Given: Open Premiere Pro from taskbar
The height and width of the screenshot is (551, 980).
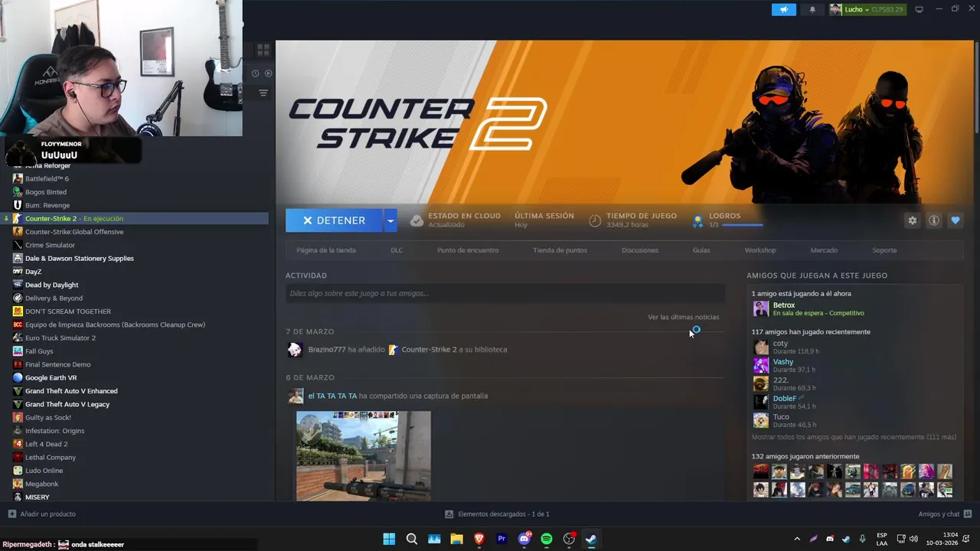Looking at the screenshot, I should coord(501,539).
